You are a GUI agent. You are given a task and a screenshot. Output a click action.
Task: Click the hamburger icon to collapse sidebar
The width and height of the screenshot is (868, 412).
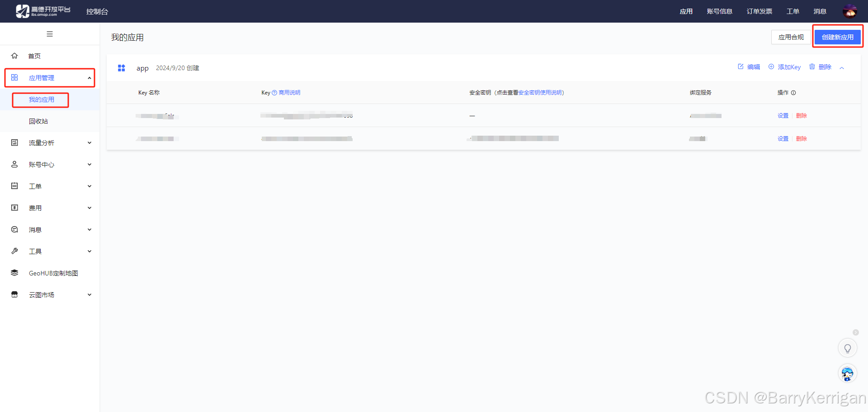(x=50, y=34)
